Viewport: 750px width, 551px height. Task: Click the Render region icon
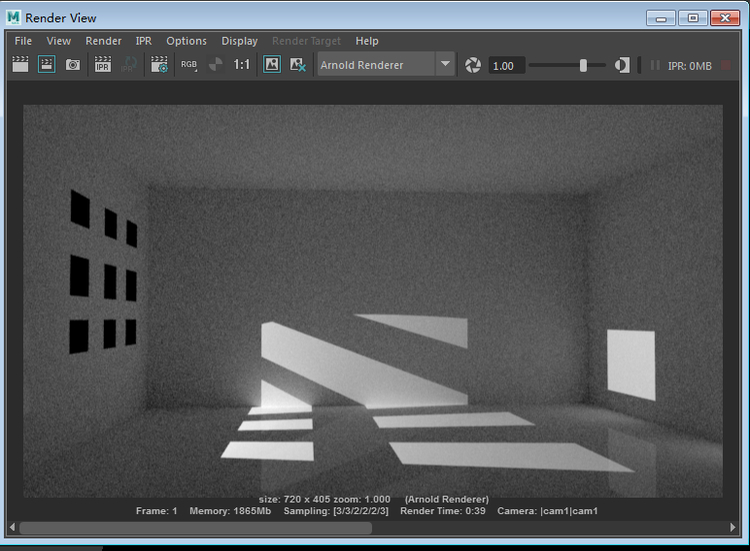[x=46, y=65]
